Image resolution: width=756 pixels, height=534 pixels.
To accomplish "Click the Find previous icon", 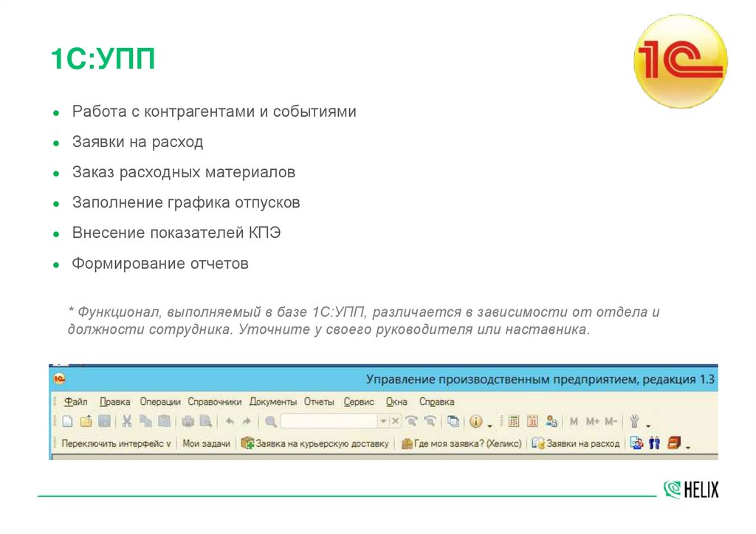I will click(x=430, y=422).
